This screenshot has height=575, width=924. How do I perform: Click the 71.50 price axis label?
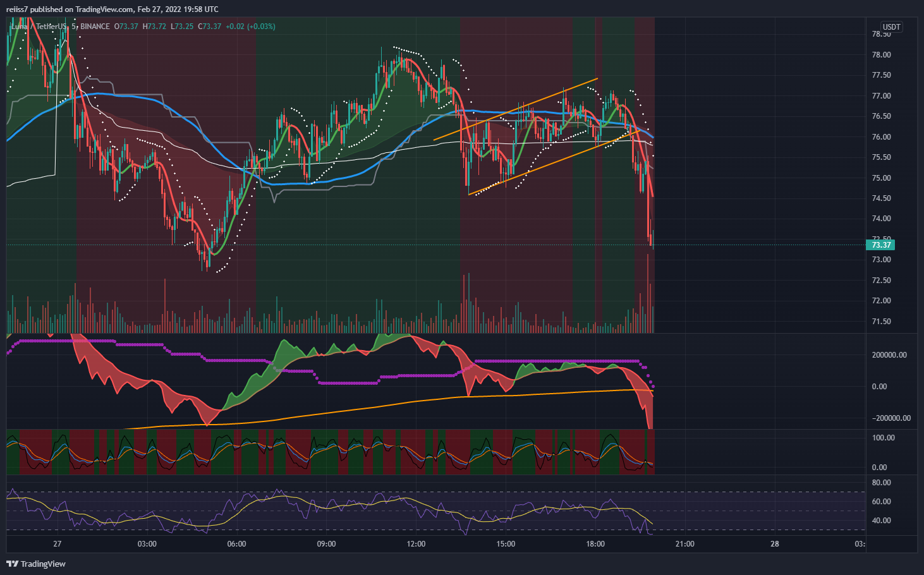click(x=881, y=322)
